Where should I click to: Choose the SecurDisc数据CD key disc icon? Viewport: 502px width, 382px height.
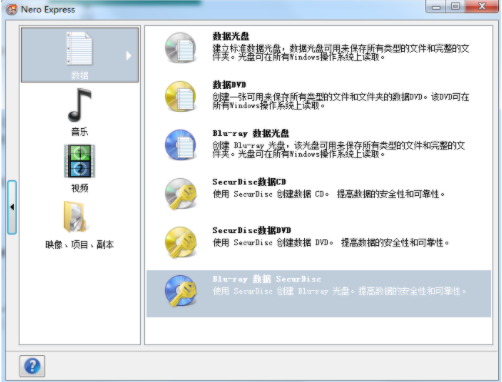click(x=181, y=193)
